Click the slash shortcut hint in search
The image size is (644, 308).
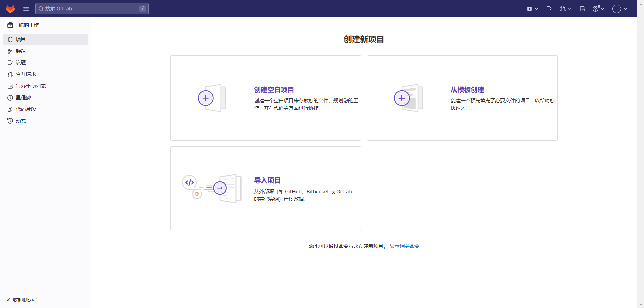[x=143, y=9]
